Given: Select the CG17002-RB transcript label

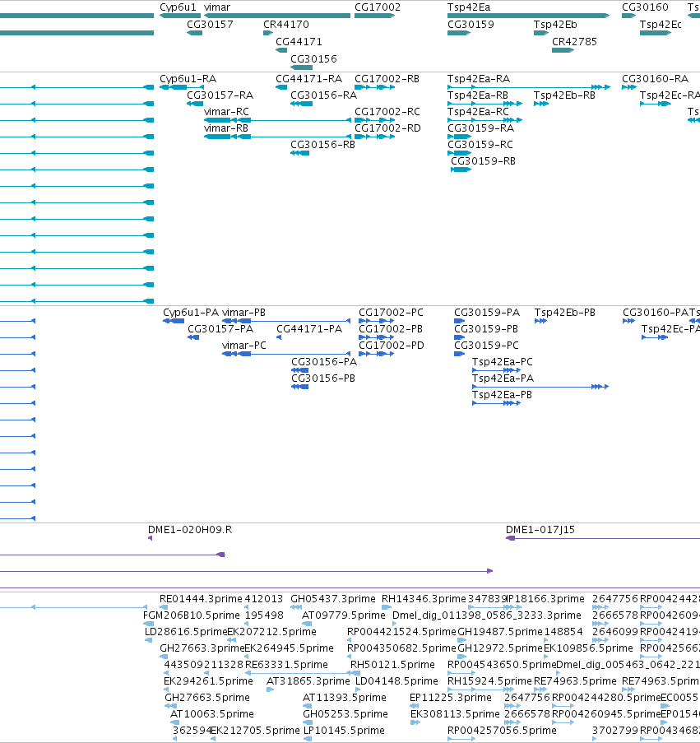Looking at the screenshot, I should click(387, 79).
